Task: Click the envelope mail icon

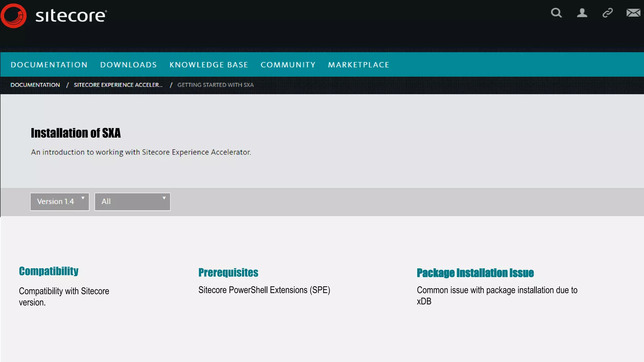Action: [x=633, y=13]
